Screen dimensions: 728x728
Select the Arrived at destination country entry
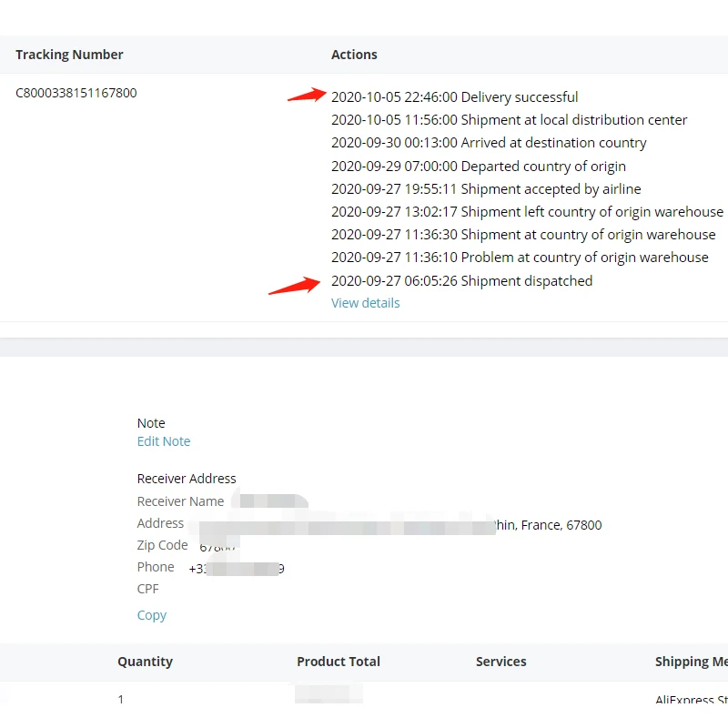coord(489,143)
